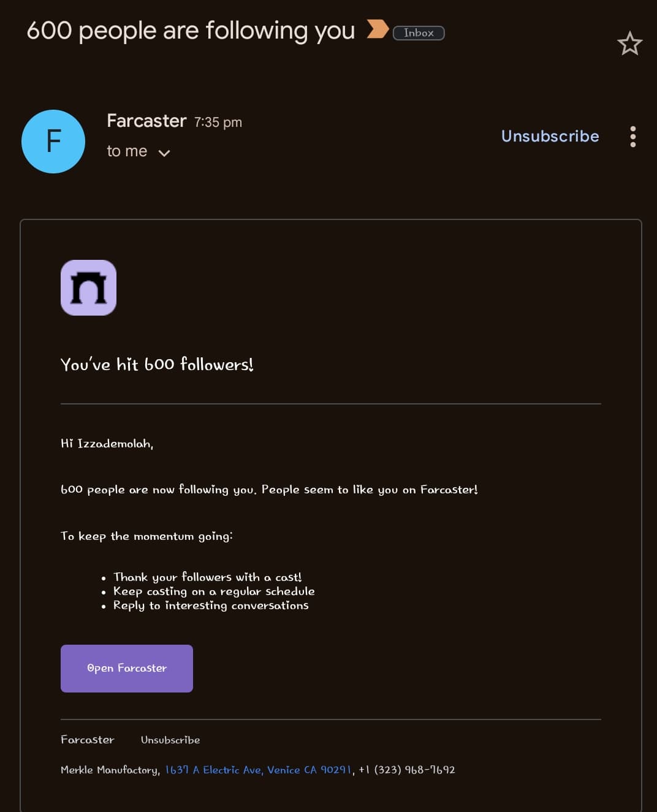Viewport: 657px width, 812px height.
Task: Click the Farcaster sender name
Action: click(146, 121)
